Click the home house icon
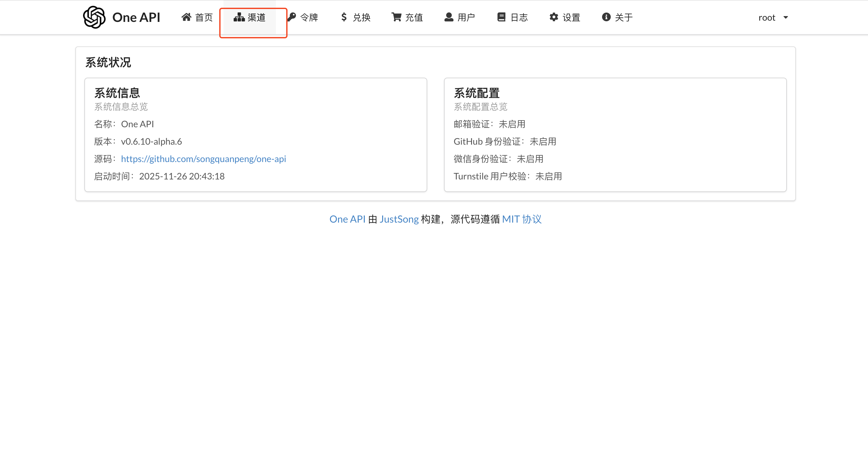 click(186, 17)
